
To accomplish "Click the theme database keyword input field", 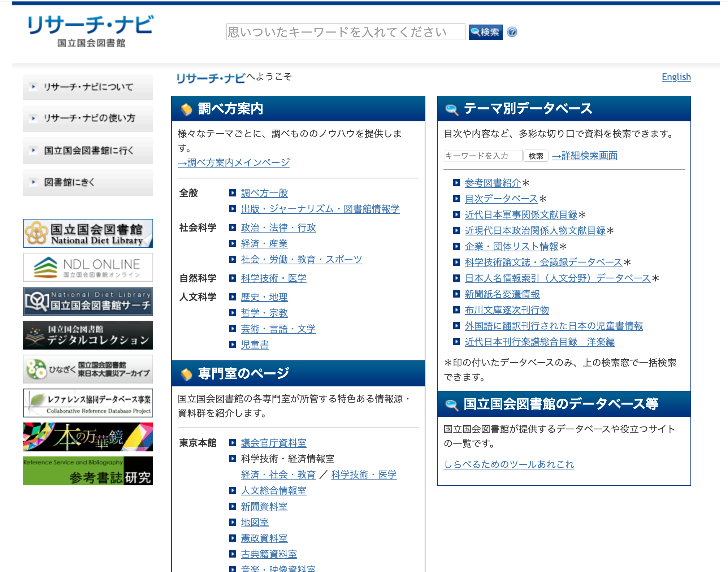I will (483, 156).
